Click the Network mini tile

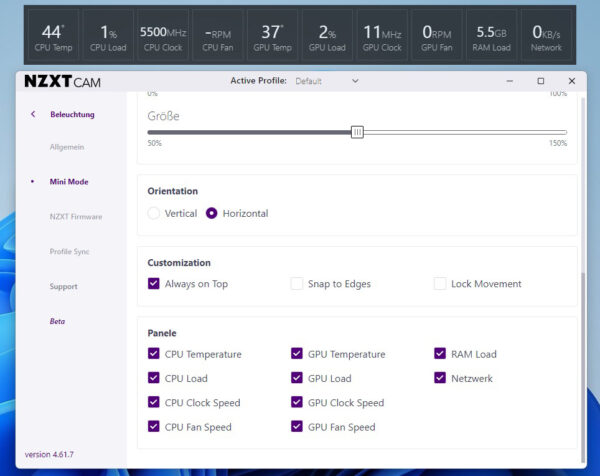point(546,35)
